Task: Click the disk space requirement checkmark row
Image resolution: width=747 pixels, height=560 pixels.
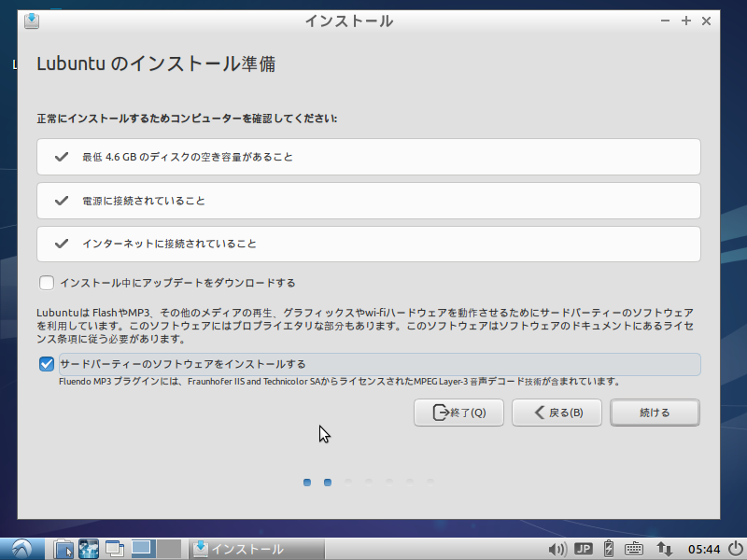Action: [x=368, y=156]
